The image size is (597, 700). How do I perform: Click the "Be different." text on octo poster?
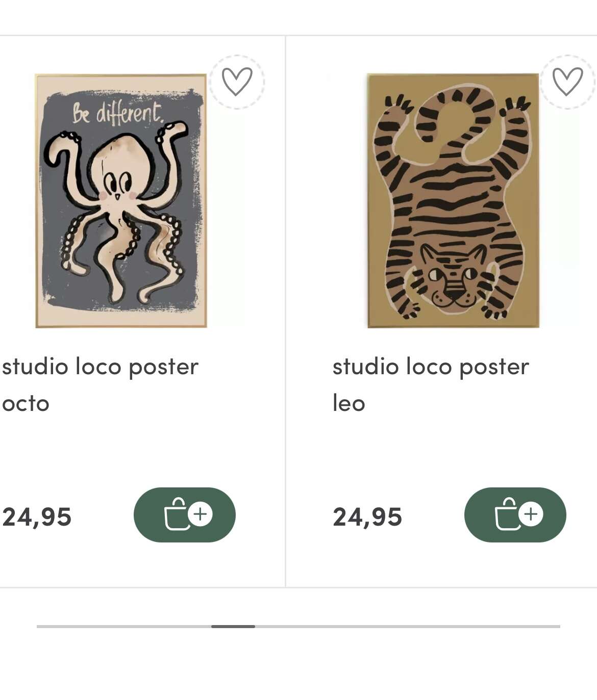coord(117,113)
